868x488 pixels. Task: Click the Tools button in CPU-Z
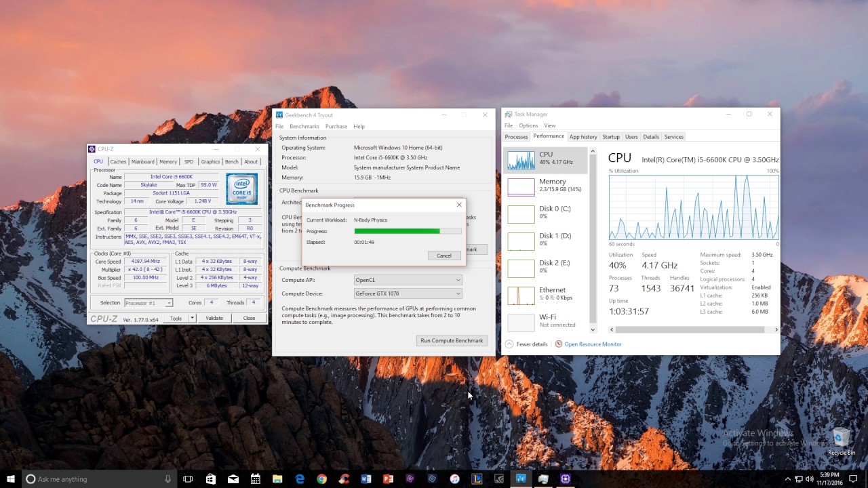point(176,318)
